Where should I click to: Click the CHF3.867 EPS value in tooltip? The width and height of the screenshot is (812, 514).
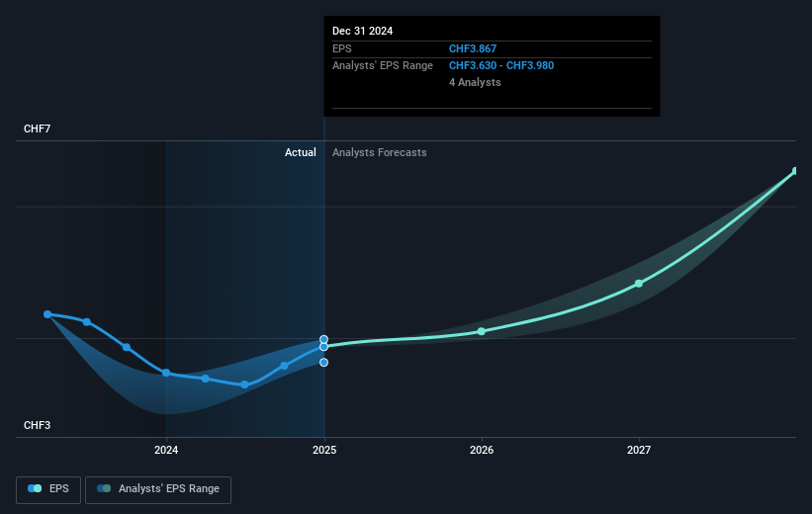coord(473,48)
